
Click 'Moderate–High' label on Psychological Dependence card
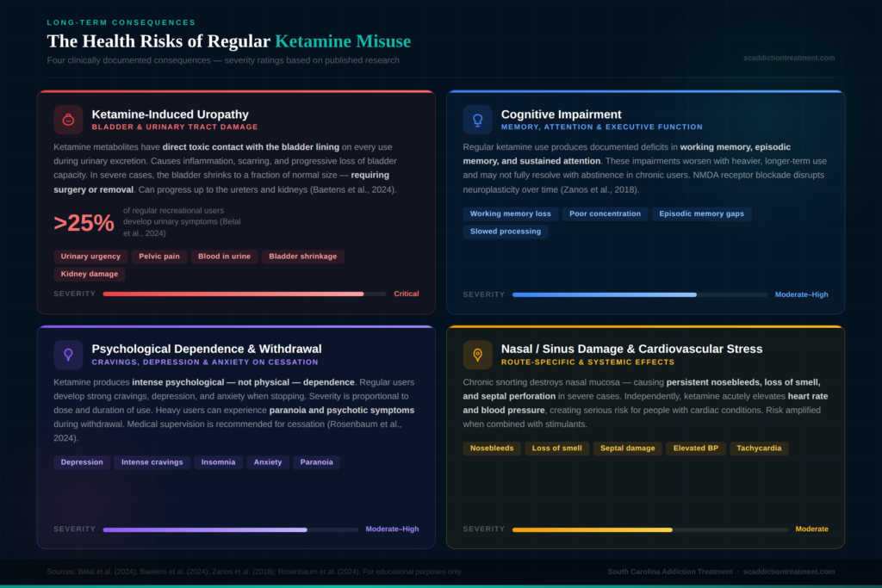pos(392,529)
